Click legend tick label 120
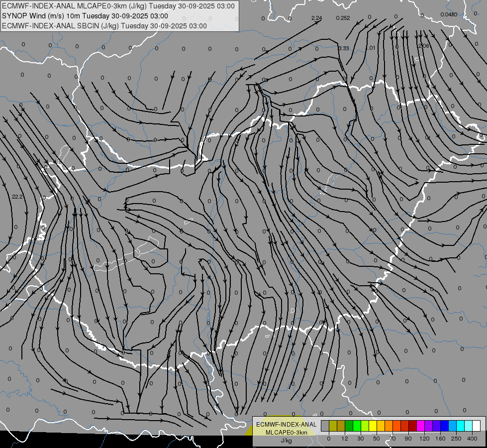 (424, 439)
